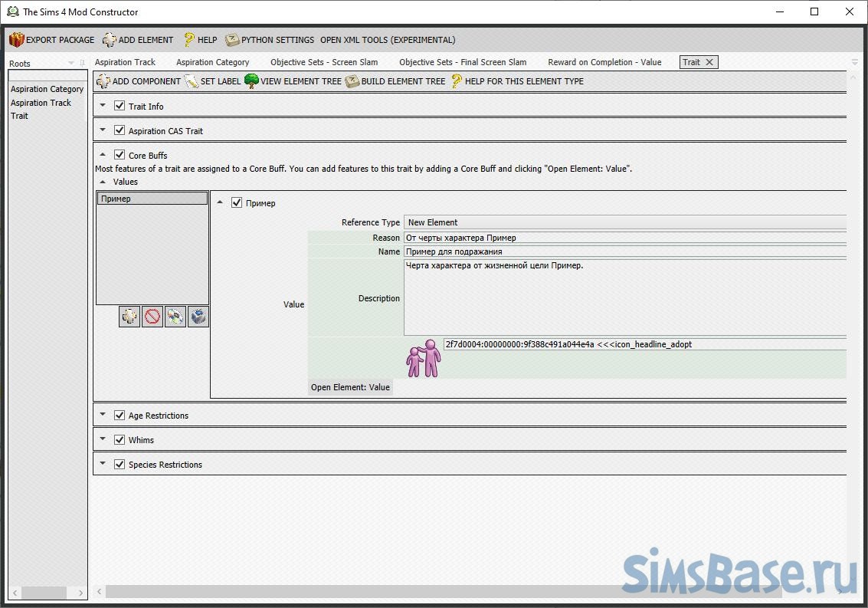Toggle the Age Restrictions checkbox
Viewport: 868px width, 608px height.
pyautogui.click(x=120, y=415)
